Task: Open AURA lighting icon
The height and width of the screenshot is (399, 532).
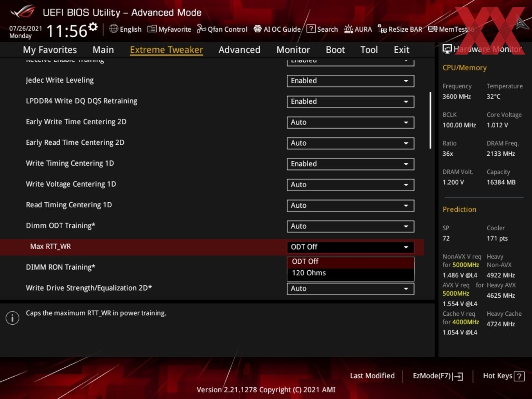Action: pos(348,29)
